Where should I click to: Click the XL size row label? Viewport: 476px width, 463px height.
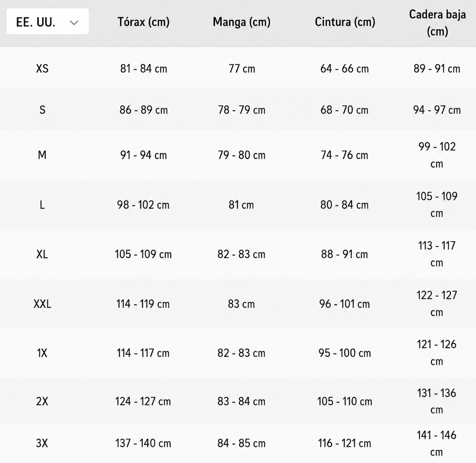pos(42,254)
